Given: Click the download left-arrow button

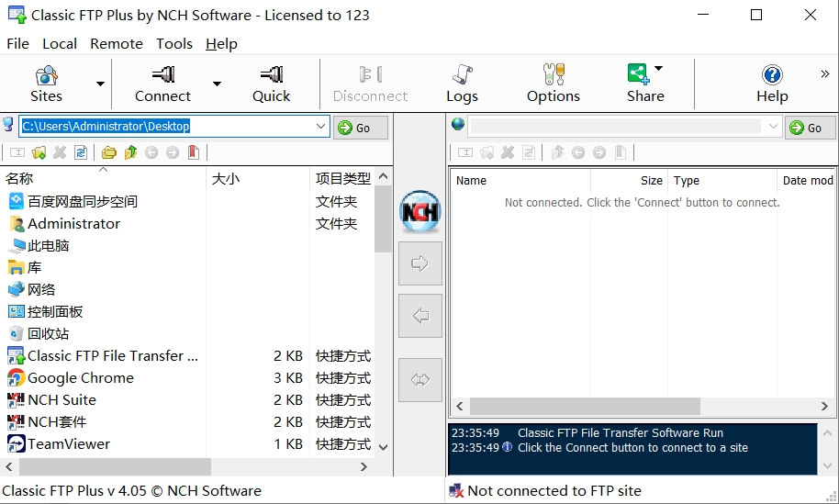Looking at the screenshot, I should tap(420, 316).
